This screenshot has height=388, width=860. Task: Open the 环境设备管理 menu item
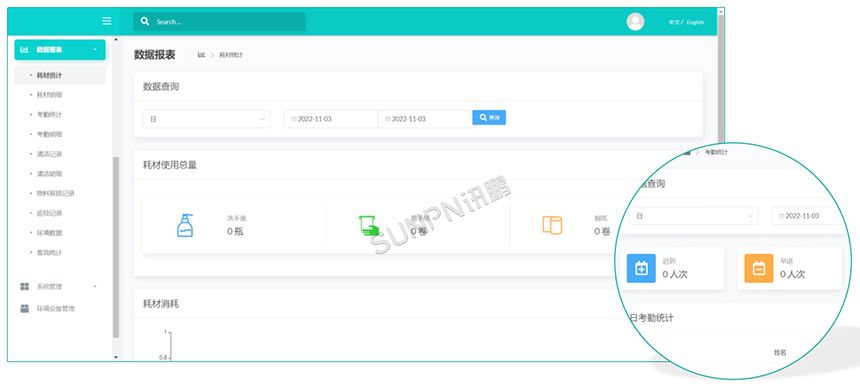tap(55, 309)
